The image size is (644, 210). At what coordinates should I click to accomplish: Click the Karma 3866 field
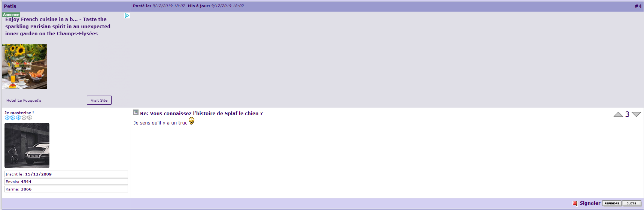[x=66, y=189]
